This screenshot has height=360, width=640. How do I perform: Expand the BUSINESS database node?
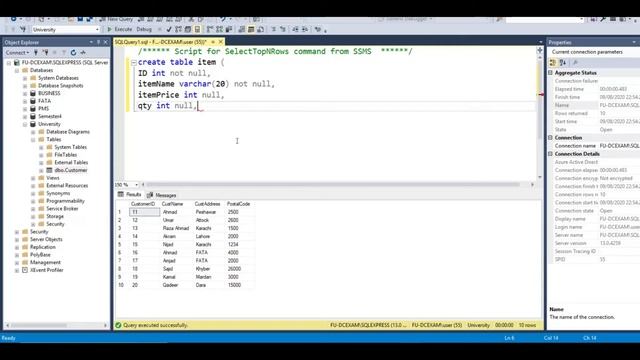click(x=25, y=93)
